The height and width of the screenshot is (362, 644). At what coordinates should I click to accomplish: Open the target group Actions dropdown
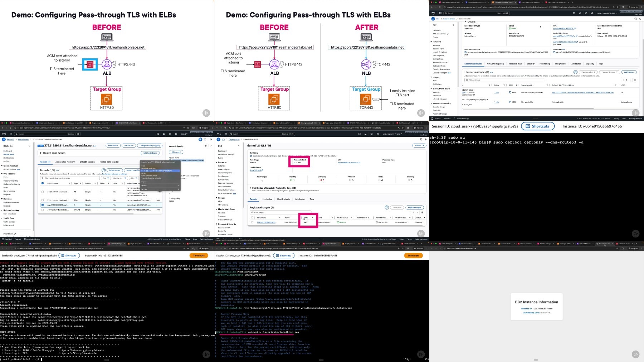click(x=418, y=146)
